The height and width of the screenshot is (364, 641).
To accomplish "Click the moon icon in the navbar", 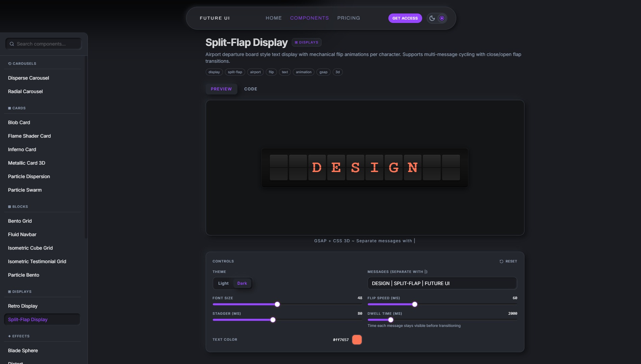I will click(433, 18).
